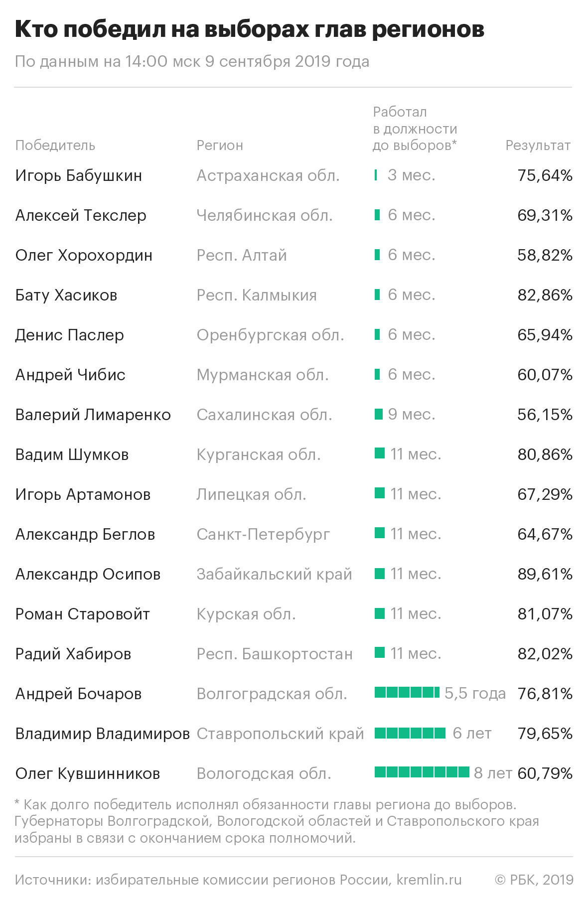Select the Результат column header
This screenshot has width=588, height=907.
pyautogui.click(x=538, y=145)
